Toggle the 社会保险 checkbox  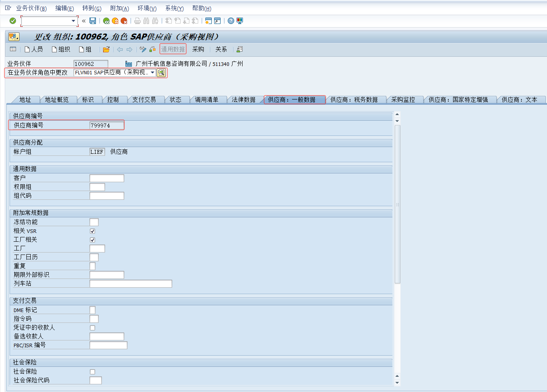point(92,372)
